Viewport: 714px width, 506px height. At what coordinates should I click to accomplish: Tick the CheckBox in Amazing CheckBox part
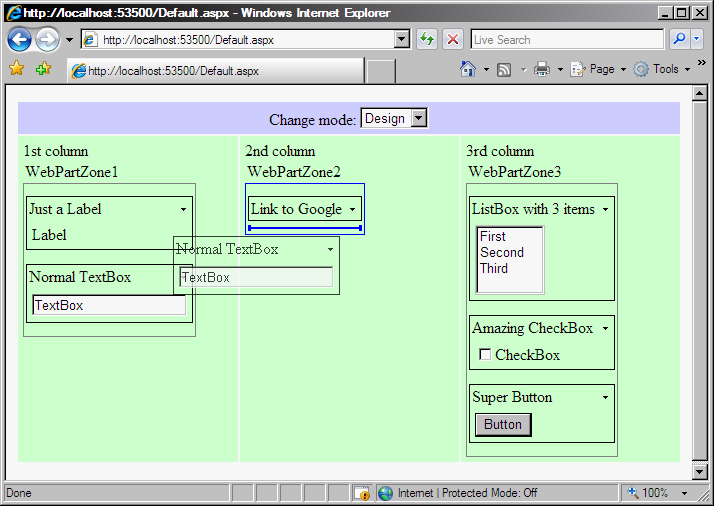485,354
